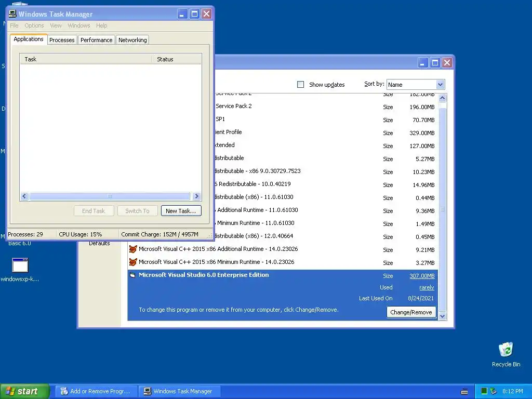
Task: Click the programs list vertical scrollbar thumb
Action: [442, 210]
